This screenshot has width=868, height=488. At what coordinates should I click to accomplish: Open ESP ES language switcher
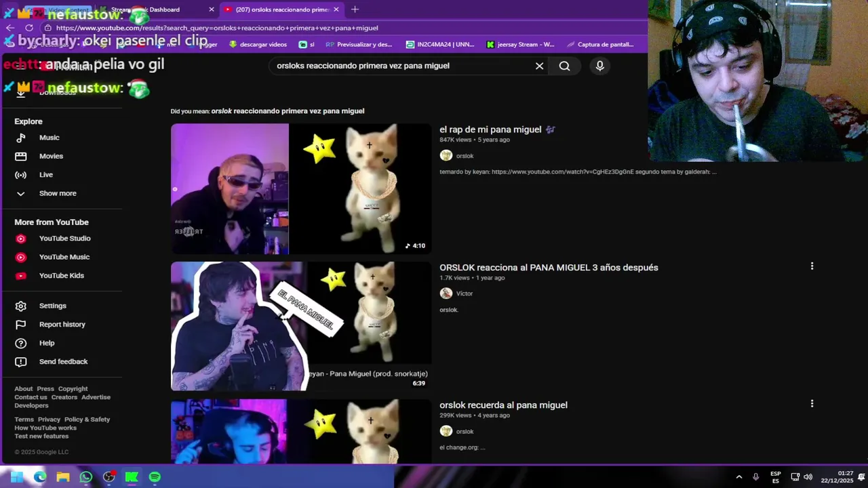point(775,477)
